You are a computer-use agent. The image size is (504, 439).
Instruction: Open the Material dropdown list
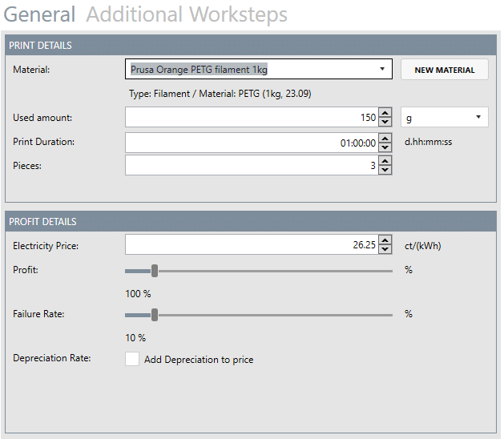point(382,69)
